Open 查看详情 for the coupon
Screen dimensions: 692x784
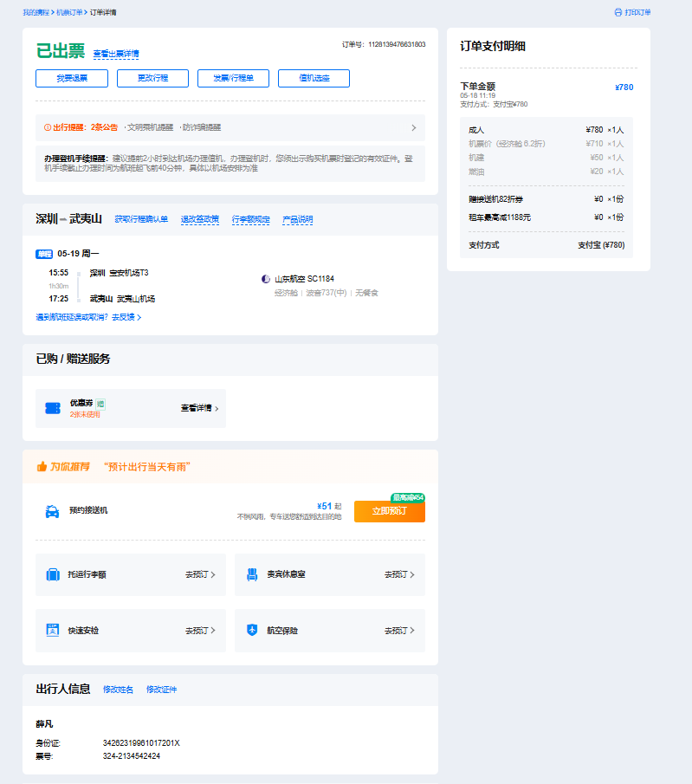click(x=199, y=408)
